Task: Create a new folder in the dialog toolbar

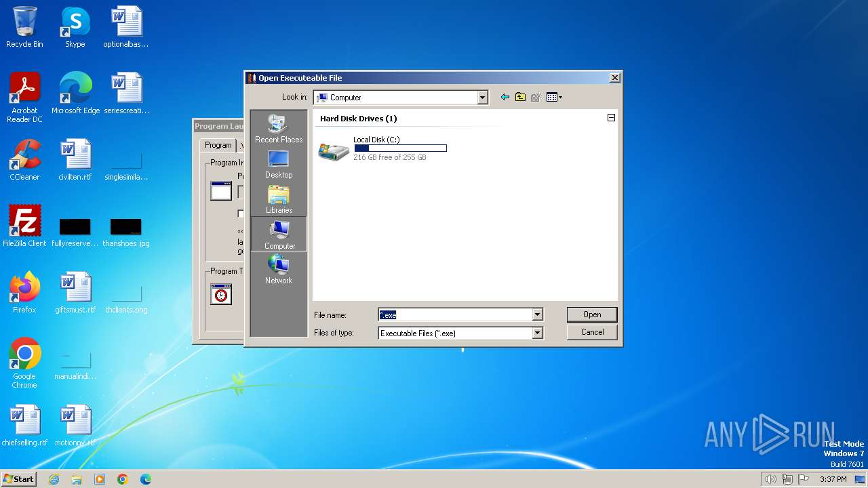Action: [536, 98]
